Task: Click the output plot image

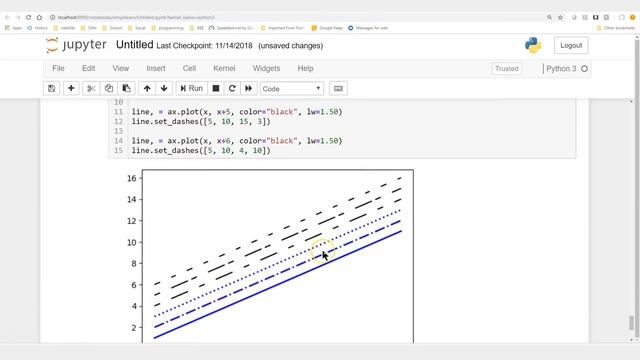Action: 269,256
